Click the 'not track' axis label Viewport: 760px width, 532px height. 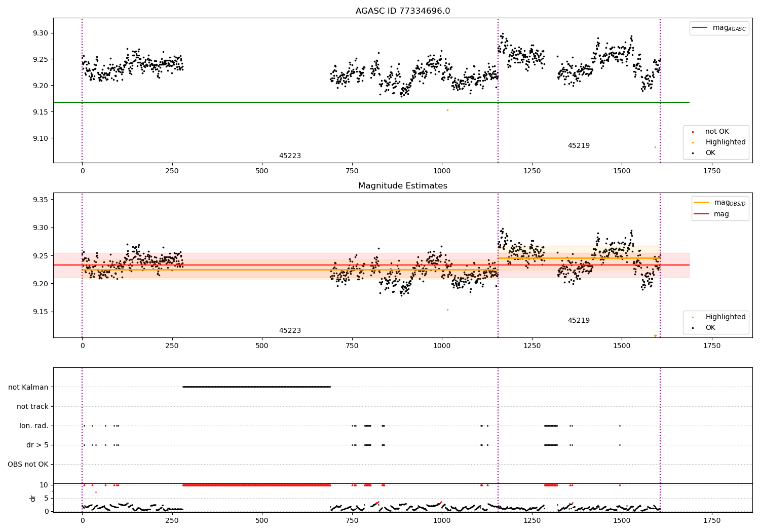point(32,406)
